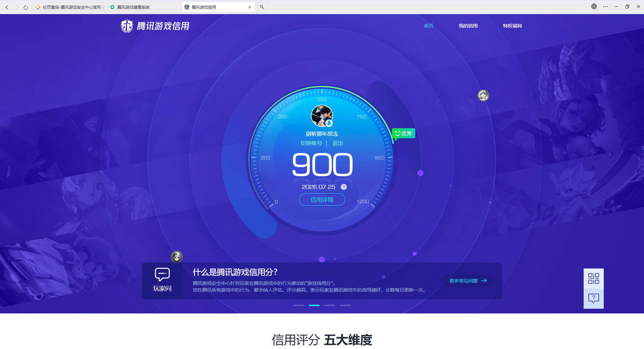Go back using the browser back arrow
644x349 pixels.
(x=7, y=7)
